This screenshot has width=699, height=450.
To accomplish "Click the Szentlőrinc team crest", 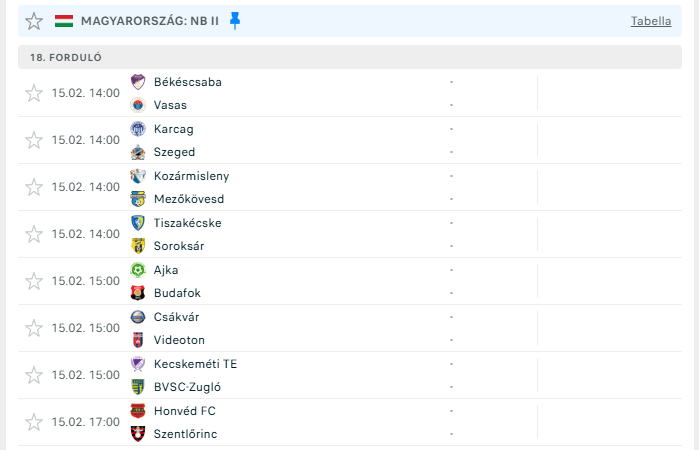I will 138,434.
